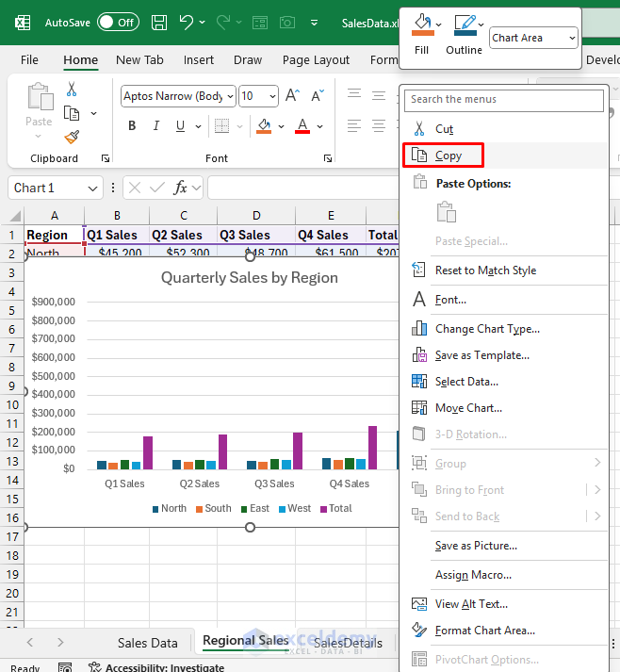The image size is (620, 672).
Task: Select Change Chart Type in context menu
Action: (x=487, y=329)
